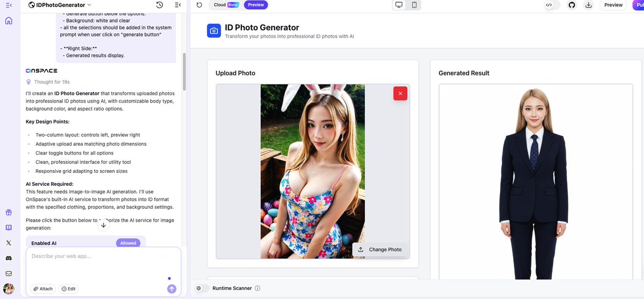Click the 'Upload Photo' heading
This screenshot has width=644, height=299.
point(236,73)
